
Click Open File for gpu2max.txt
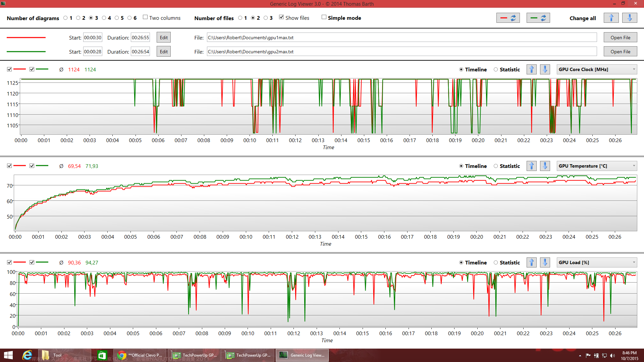pos(620,52)
